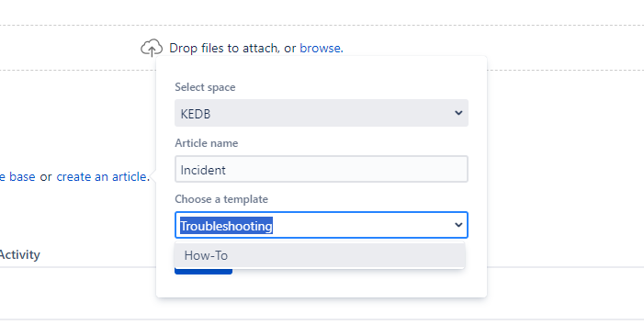This screenshot has height=336, width=644.
Task: Click the cloud upload icon
Action: coord(152,48)
